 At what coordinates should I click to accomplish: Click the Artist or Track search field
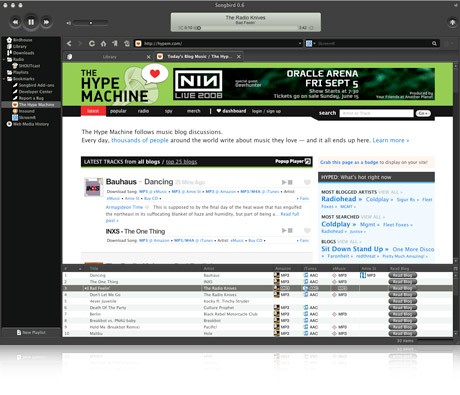pos(376,113)
